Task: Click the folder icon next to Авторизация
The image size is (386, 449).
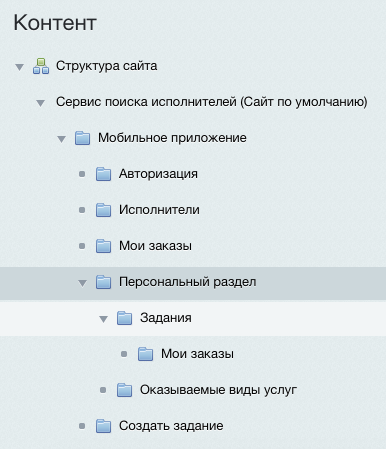Action: (104, 174)
